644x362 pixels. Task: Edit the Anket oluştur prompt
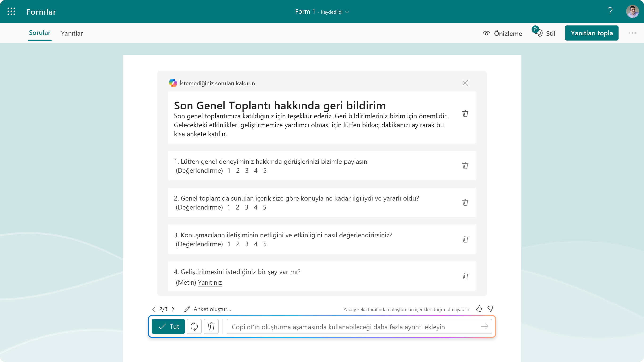(207, 309)
